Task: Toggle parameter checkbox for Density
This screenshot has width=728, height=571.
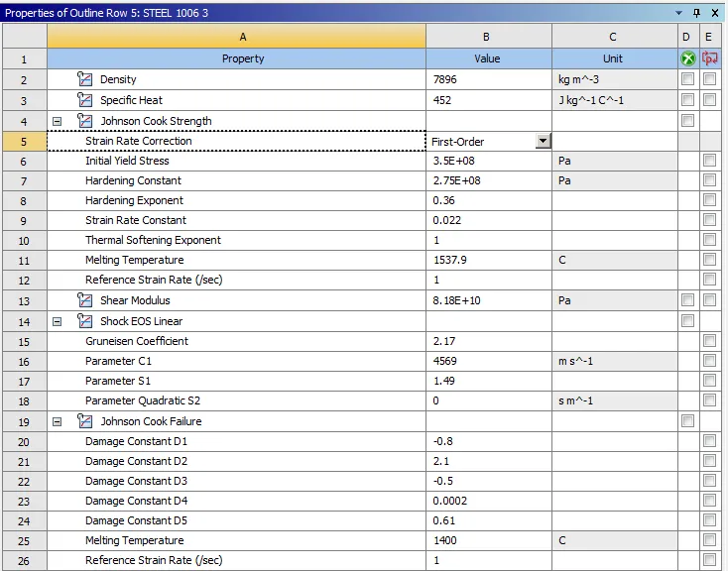Action: click(709, 79)
